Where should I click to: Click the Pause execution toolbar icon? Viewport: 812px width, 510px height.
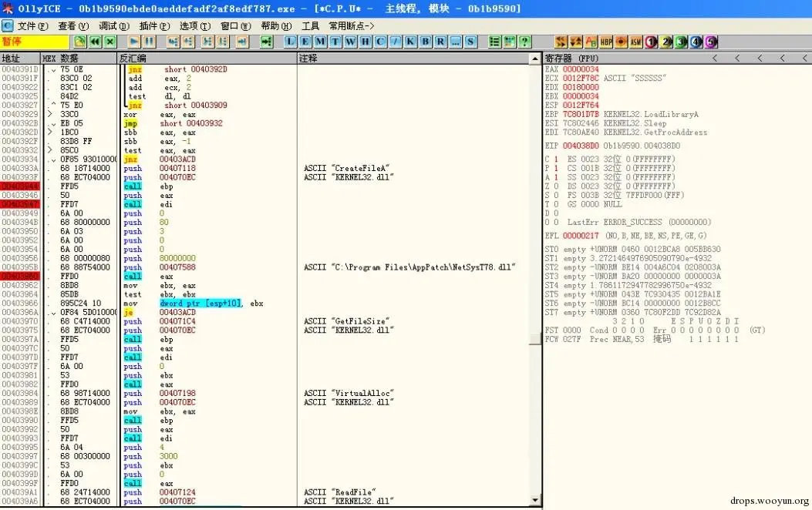tap(149, 42)
